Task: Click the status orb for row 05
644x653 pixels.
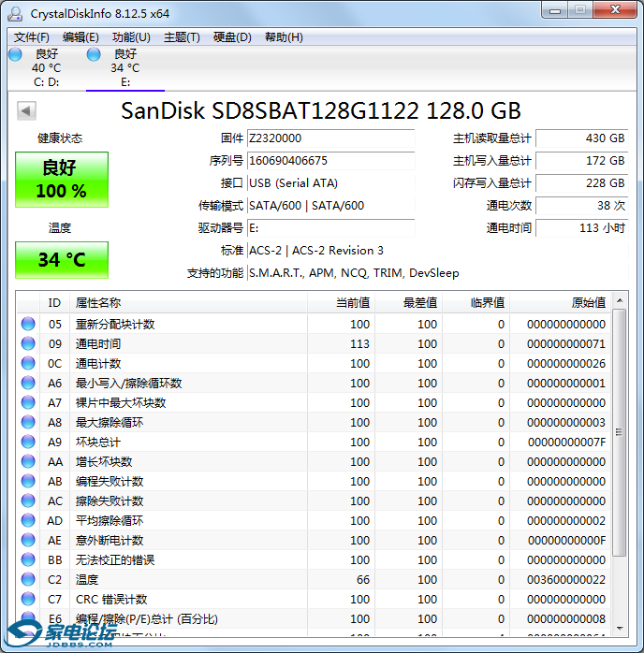Action: coord(28,324)
